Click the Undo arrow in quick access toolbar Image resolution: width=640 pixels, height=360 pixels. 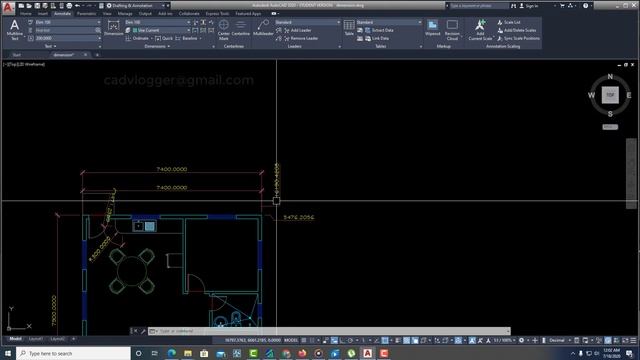tap(78, 6)
